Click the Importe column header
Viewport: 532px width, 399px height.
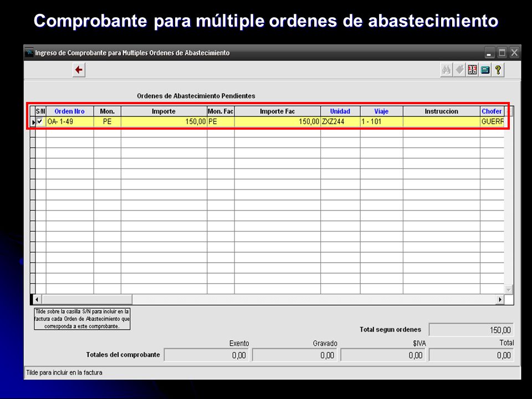click(x=163, y=111)
